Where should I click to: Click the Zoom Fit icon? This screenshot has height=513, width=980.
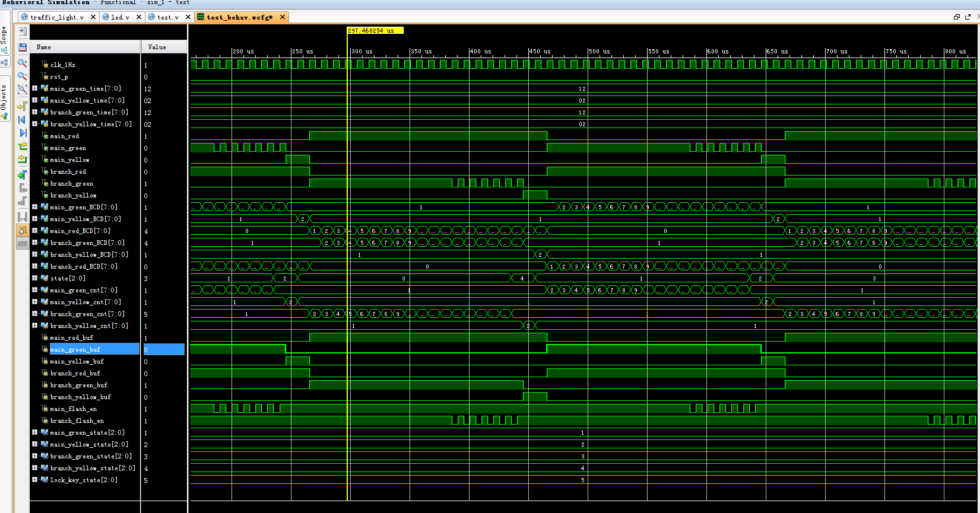tap(23, 90)
